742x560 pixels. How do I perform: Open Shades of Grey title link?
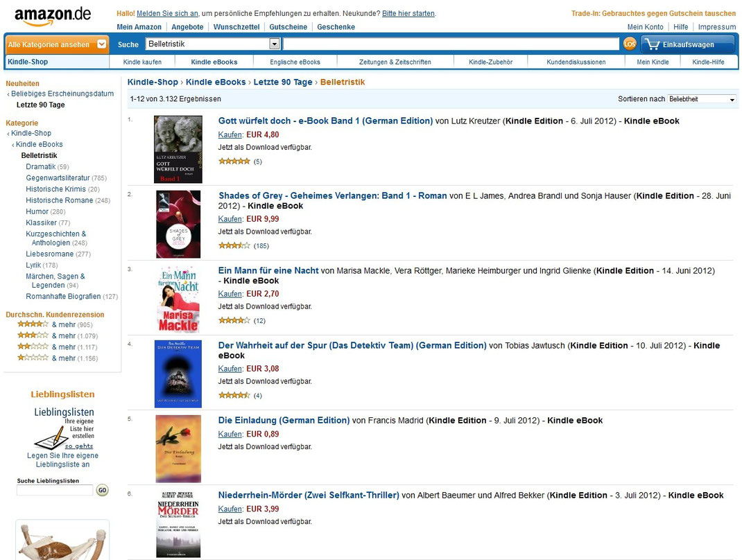pyautogui.click(x=333, y=196)
